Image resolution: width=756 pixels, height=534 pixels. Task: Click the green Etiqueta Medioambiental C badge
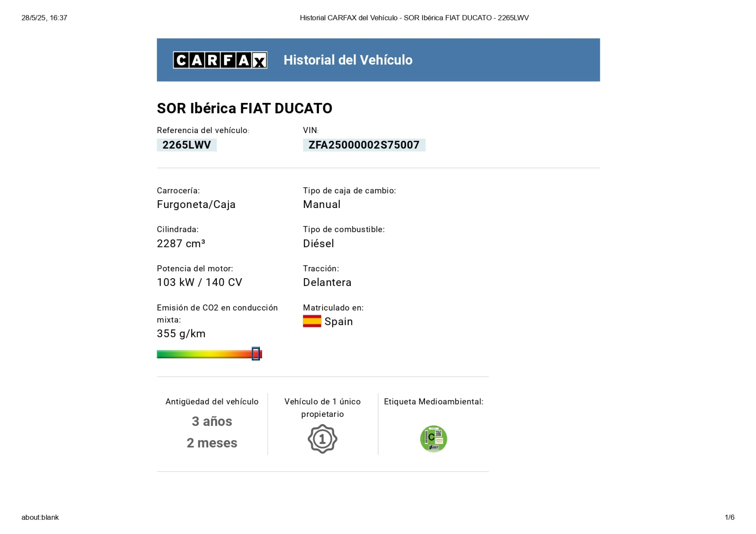point(434,439)
